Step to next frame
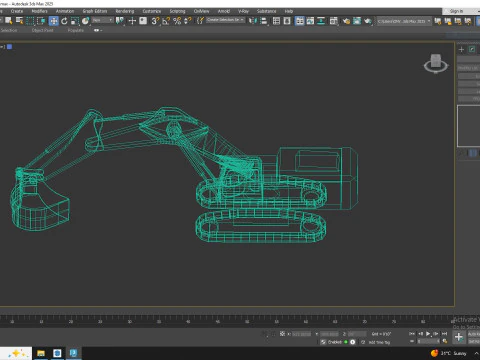Image resolution: width=480 pixels, height=360 pixels. click(436, 334)
